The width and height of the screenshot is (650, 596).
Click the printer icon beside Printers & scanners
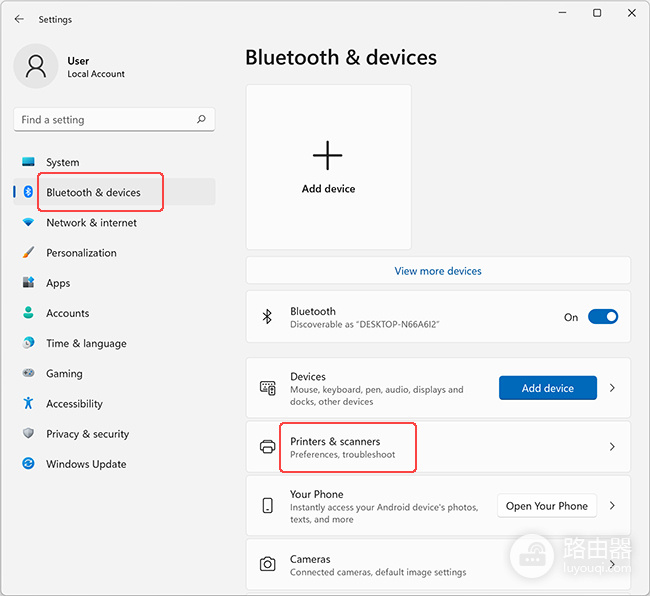coord(267,447)
